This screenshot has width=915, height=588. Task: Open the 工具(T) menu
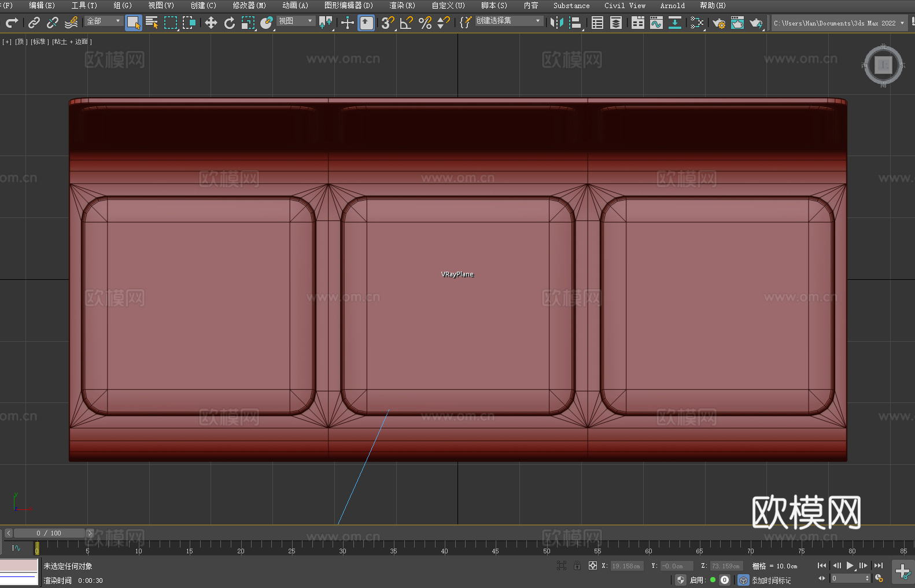[x=84, y=5]
